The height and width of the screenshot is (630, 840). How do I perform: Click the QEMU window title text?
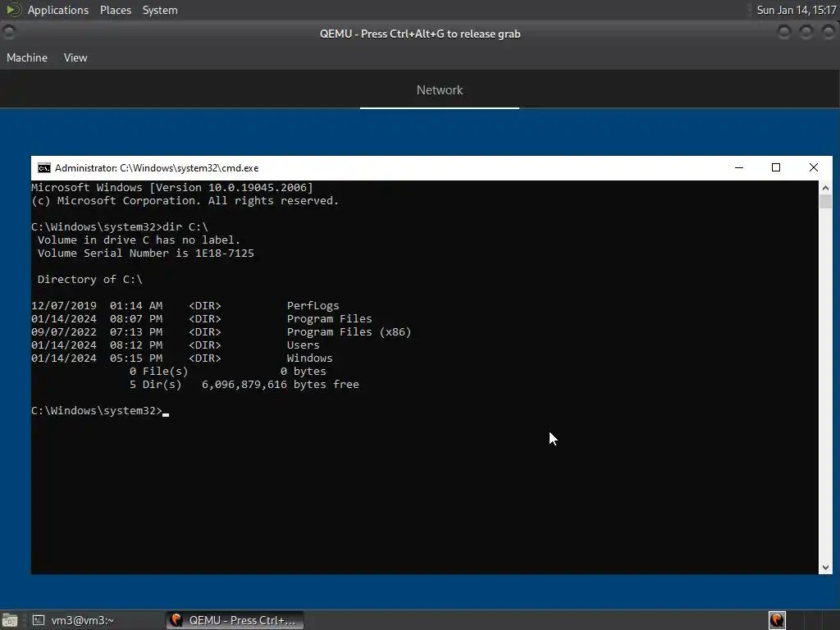(x=420, y=34)
